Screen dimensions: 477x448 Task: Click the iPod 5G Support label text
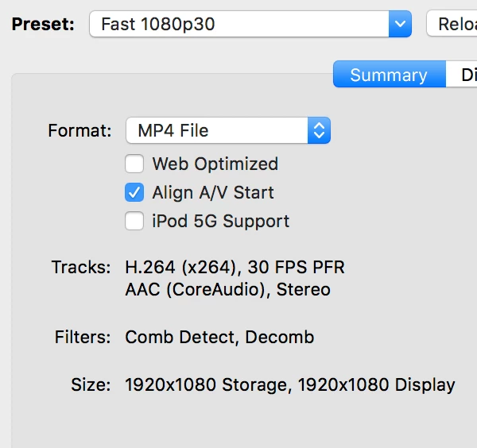coord(220,222)
